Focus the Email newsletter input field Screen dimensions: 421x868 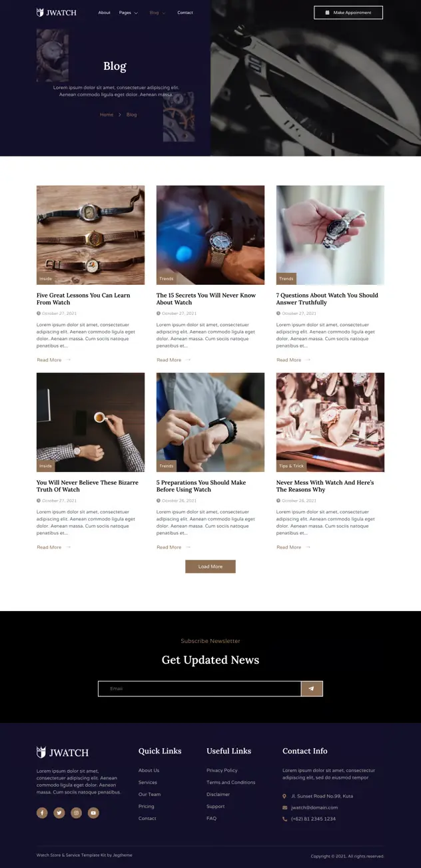click(x=200, y=688)
